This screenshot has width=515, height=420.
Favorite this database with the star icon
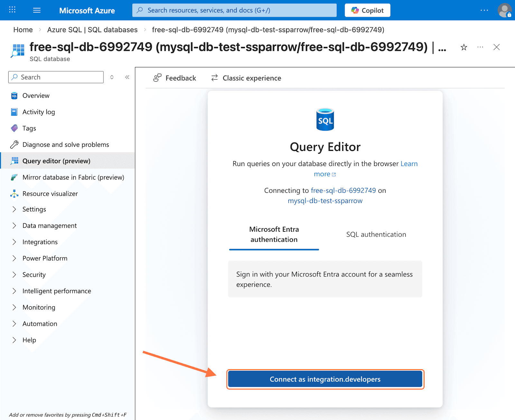coord(464,47)
